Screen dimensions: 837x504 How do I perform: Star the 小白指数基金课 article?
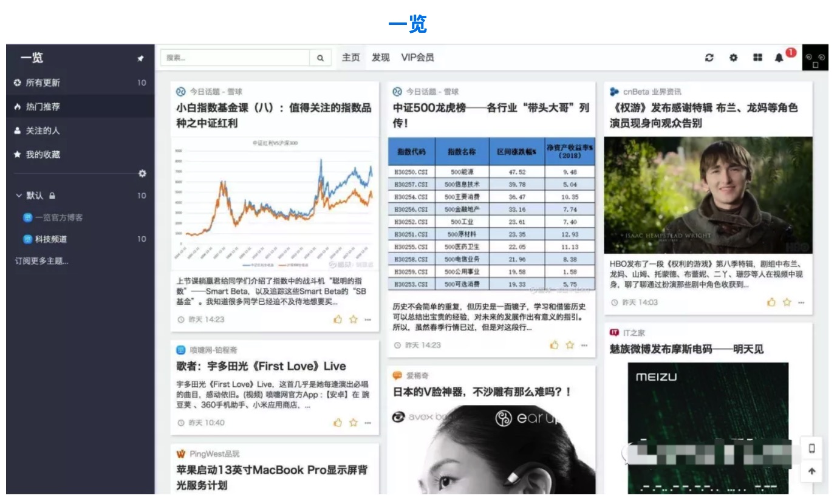[x=353, y=319]
